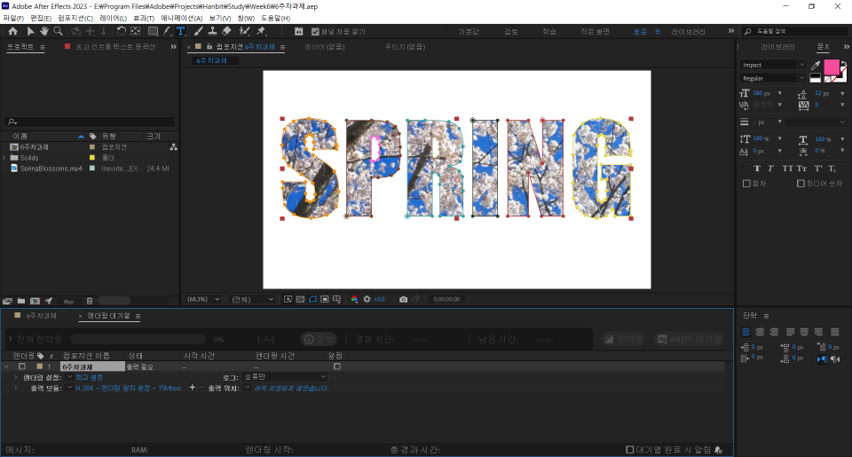Select the Puppet Pin tool
The width and height of the screenshot is (852, 457).
click(261, 32)
